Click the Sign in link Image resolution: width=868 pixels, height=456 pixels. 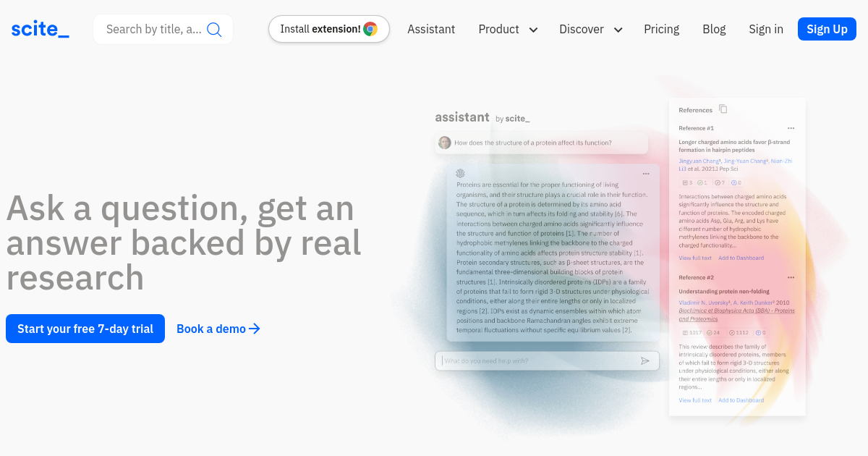766,29
